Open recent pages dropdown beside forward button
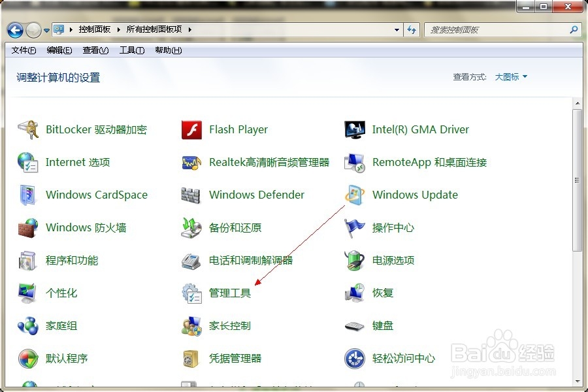The image size is (588, 392). pyautogui.click(x=46, y=31)
